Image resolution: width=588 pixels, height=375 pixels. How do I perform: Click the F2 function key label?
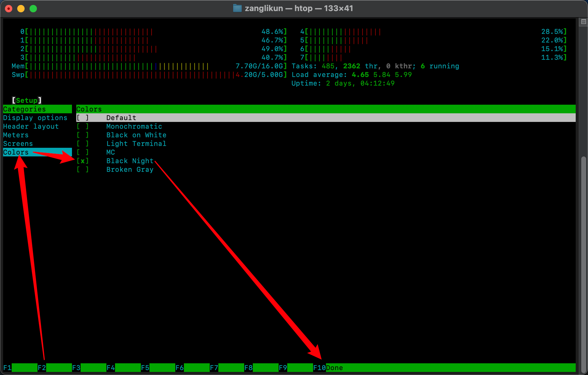coord(42,368)
